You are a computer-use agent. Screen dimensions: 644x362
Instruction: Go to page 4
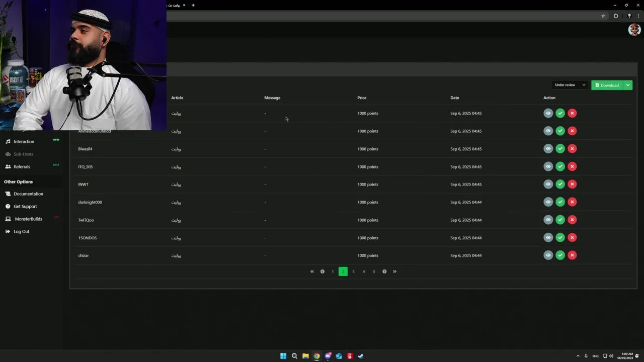(x=364, y=271)
